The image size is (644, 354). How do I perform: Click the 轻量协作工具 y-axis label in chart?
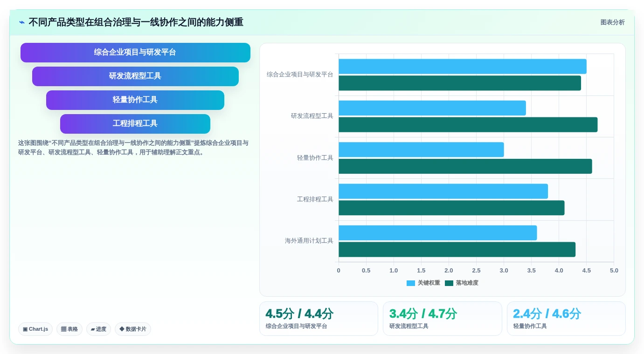[315, 158]
